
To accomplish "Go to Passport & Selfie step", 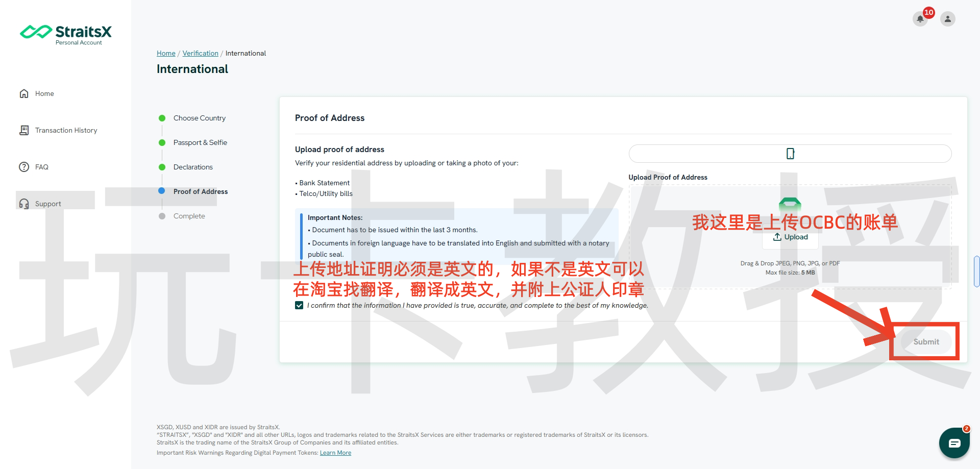I will [x=200, y=142].
